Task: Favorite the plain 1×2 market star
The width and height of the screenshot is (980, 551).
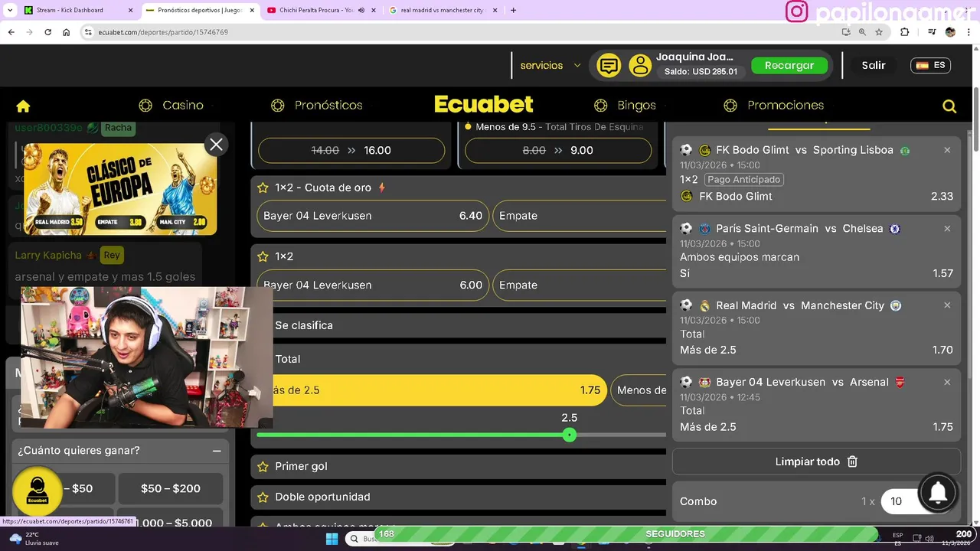Action: coord(263,256)
